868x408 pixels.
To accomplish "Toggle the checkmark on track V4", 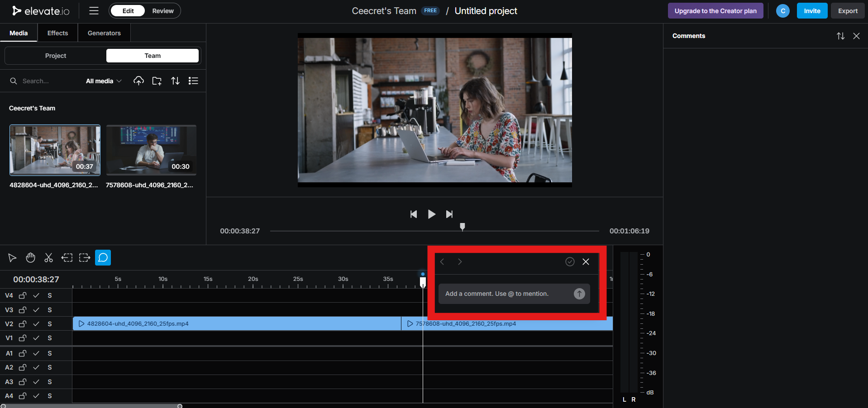I will point(36,295).
